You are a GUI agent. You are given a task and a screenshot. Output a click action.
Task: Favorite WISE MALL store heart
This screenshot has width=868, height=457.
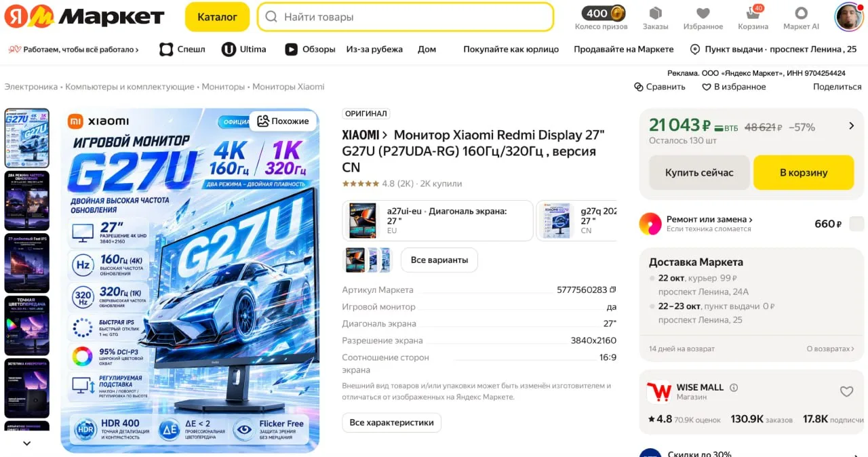(846, 392)
